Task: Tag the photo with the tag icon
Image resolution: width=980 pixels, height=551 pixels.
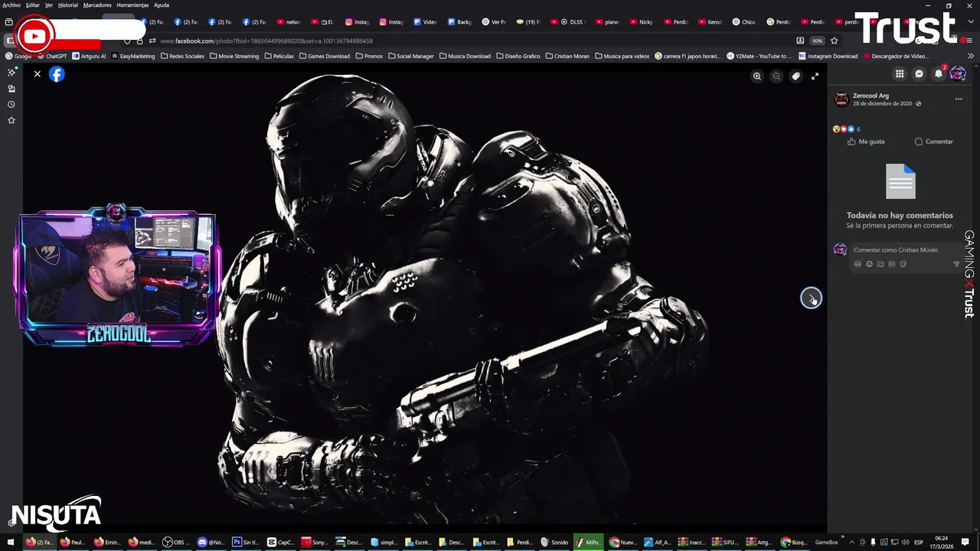Action: [795, 76]
